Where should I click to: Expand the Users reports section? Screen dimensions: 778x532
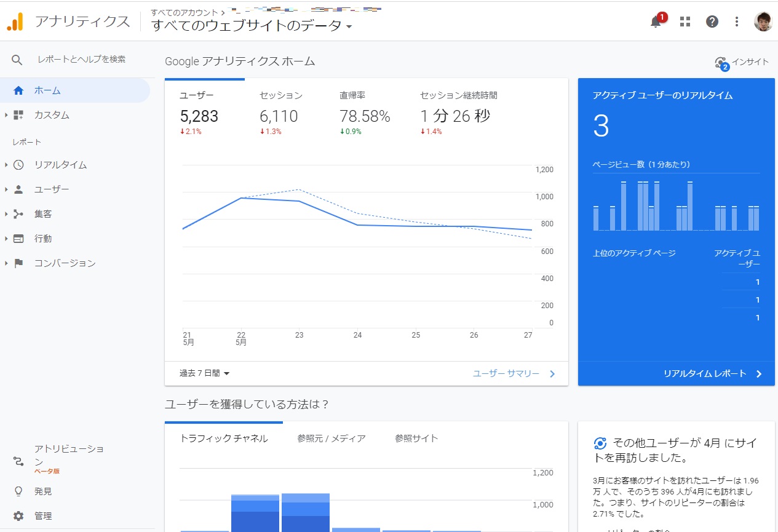(6, 189)
